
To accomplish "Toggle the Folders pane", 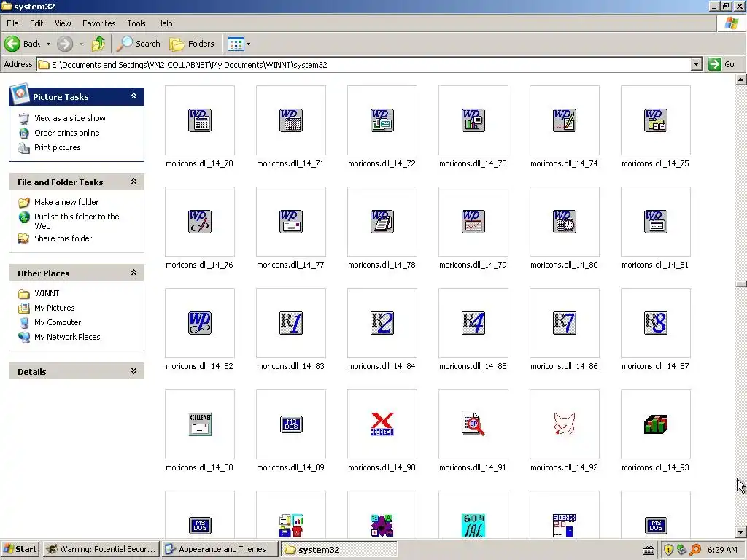I will (192, 44).
